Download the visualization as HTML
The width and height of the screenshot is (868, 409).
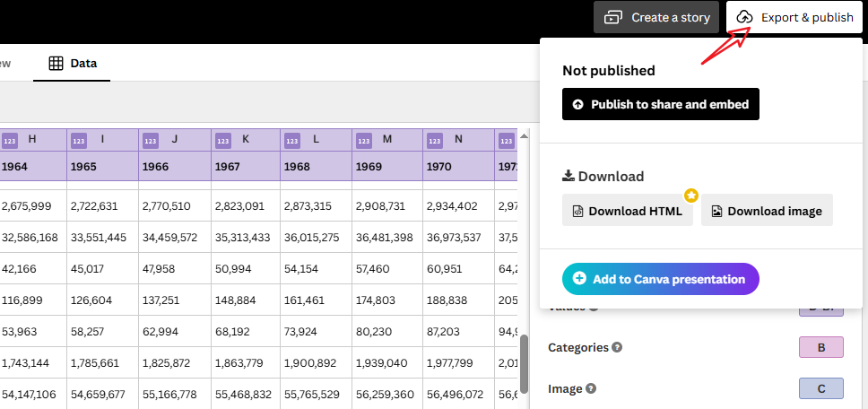pyautogui.click(x=627, y=211)
